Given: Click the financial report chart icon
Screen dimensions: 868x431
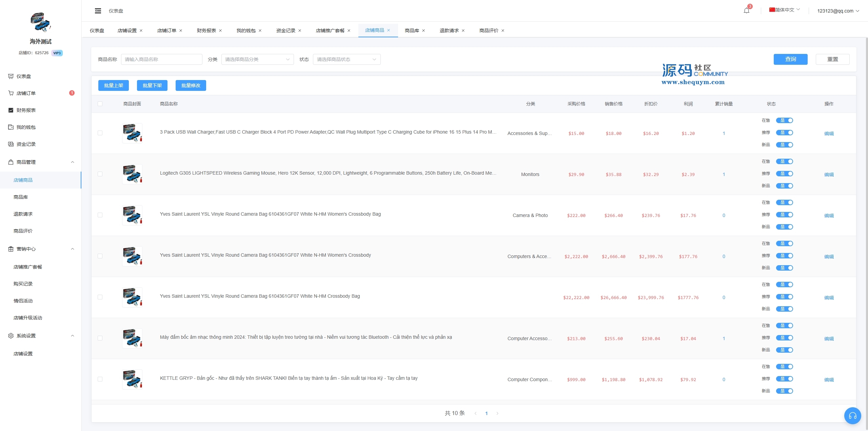Looking at the screenshot, I should point(11,110).
